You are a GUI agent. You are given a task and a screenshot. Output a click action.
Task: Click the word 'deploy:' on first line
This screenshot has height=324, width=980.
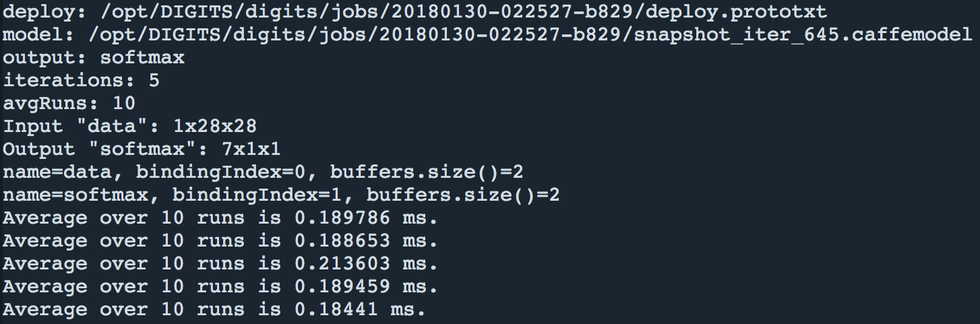(x=45, y=13)
